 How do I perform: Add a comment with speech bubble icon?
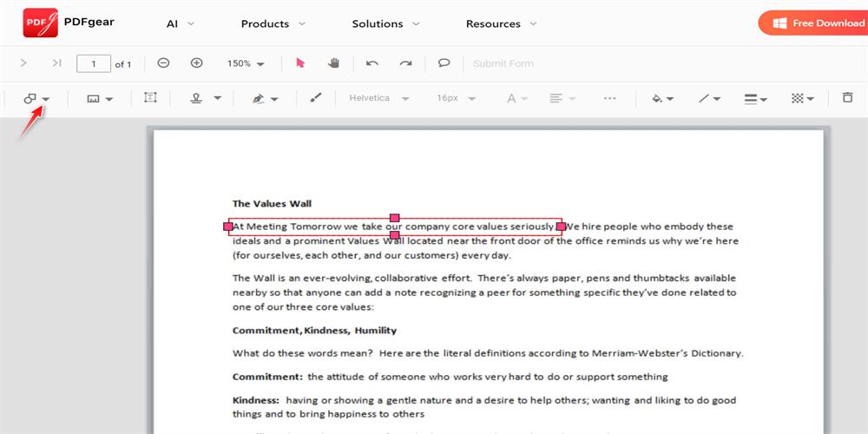[x=444, y=63]
